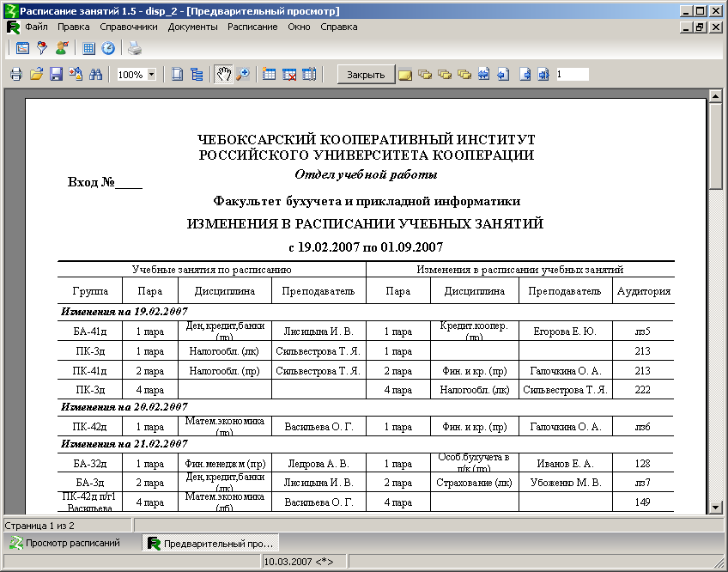Click the Закрыть button
Screen dimensions: 728x572
coord(366,75)
